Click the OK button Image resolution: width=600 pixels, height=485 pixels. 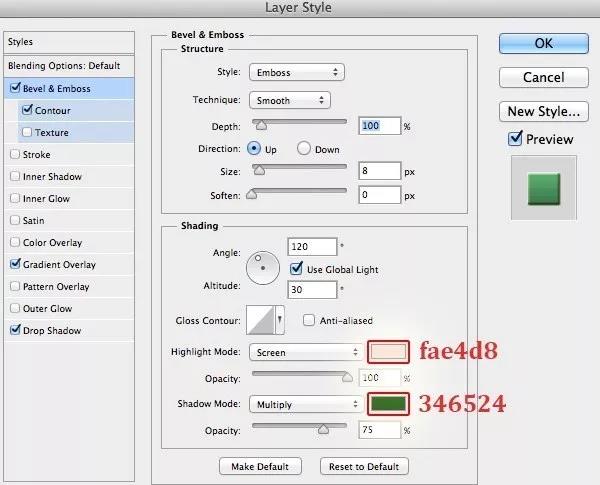pyautogui.click(x=544, y=43)
